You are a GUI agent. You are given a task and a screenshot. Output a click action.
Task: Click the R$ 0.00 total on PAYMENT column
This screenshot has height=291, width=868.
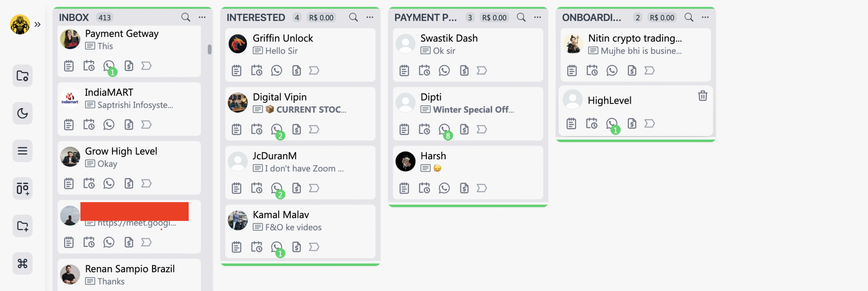pyautogui.click(x=494, y=17)
